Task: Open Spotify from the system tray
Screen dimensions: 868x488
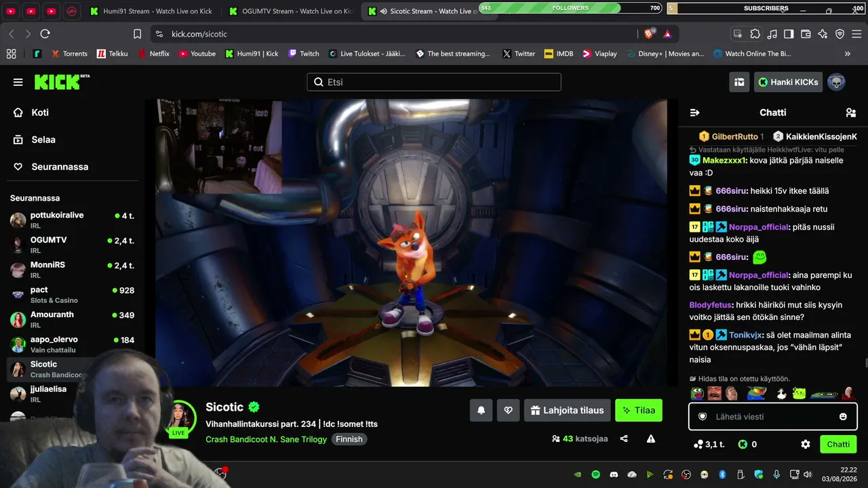Action: coord(595,474)
